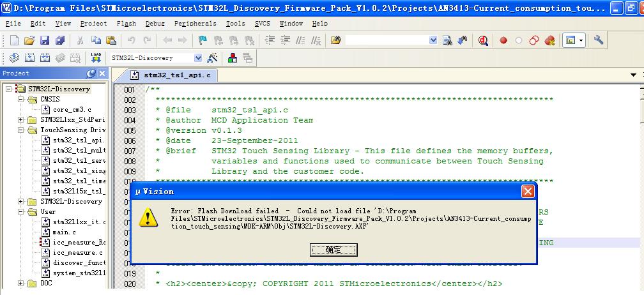Expand the DOC folder
Screen dimensions: 644x295
coord(20,283)
